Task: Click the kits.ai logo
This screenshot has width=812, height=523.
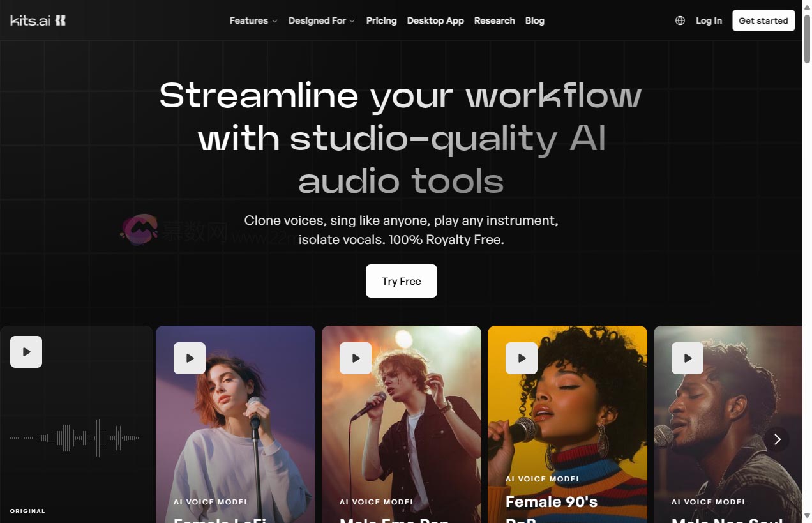Action: [38, 20]
